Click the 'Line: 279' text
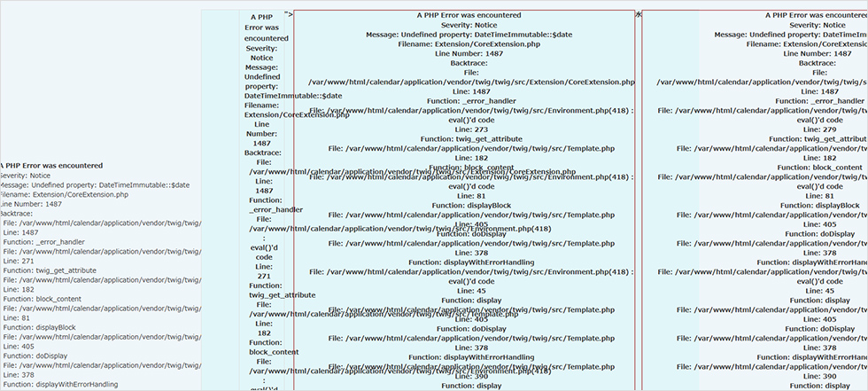 (x=820, y=129)
